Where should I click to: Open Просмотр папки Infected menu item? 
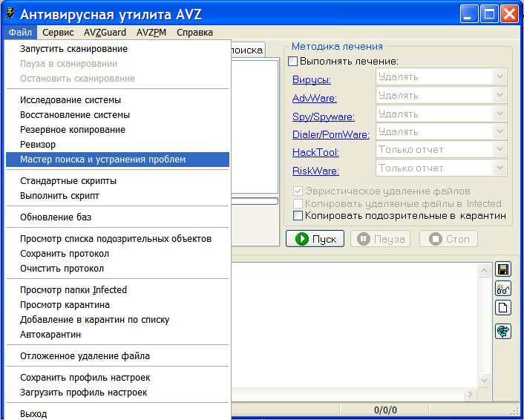coord(117,289)
